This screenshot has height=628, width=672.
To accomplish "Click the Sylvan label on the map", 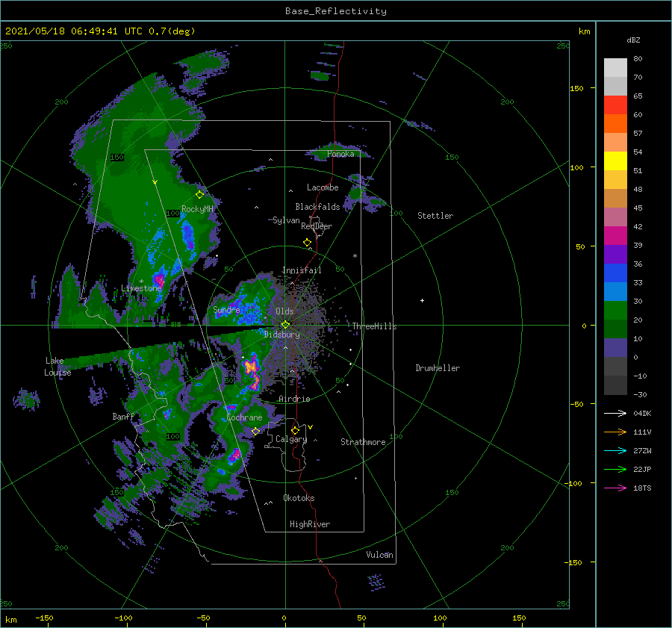I will (286, 220).
